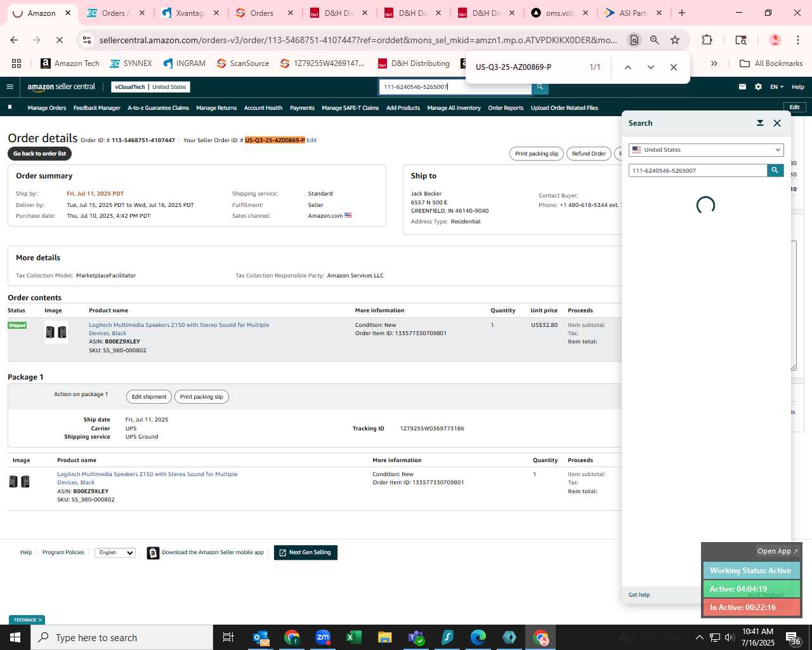Bookmark this page with the star icon
Viewport: 812px width, 650px height.
675,40
